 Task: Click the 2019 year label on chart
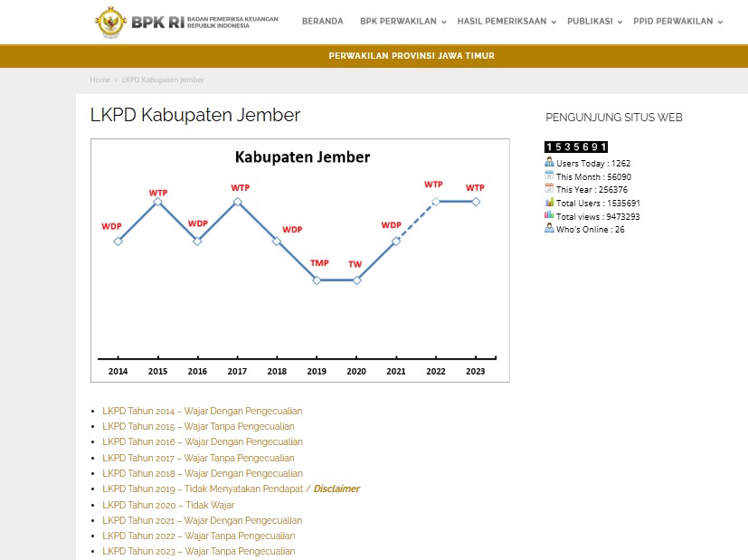317,371
